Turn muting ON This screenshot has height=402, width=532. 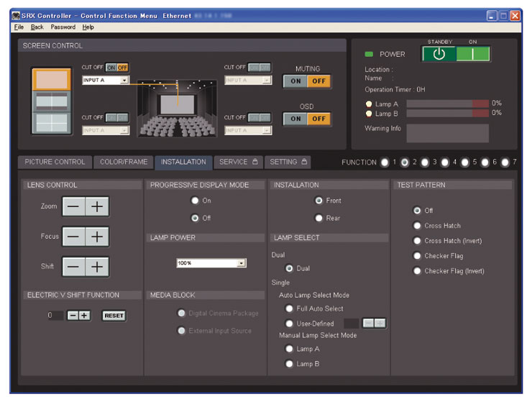pos(295,81)
